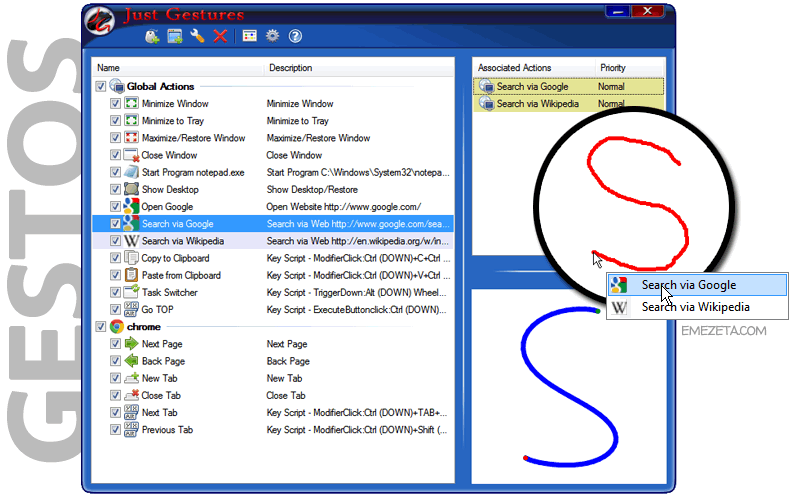Select the Global Actions group label
Image resolution: width=800 pixels, height=500 pixels.
(x=160, y=86)
